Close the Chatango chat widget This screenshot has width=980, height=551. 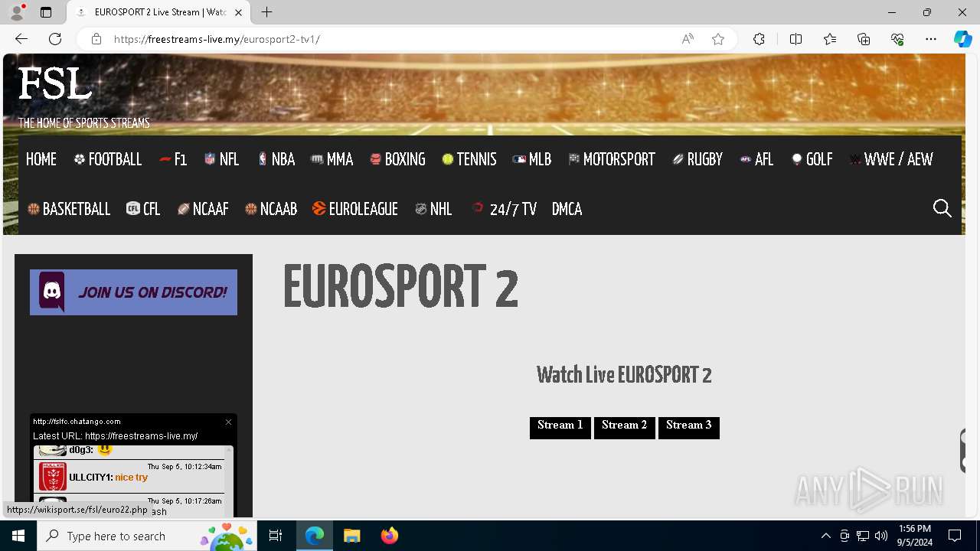[x=228, y=422]
